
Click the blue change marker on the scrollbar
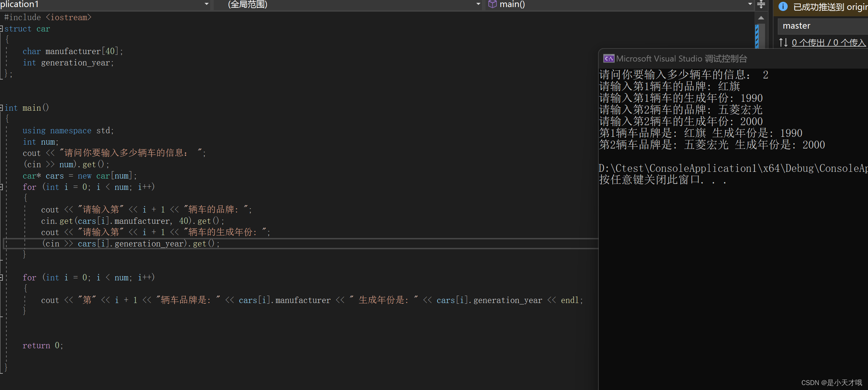point(756,35)
